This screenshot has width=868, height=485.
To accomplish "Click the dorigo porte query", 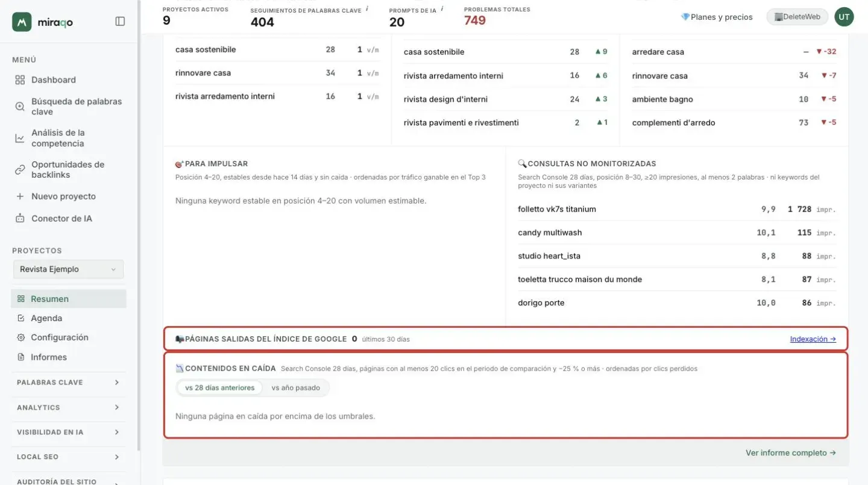I will 541,303.
